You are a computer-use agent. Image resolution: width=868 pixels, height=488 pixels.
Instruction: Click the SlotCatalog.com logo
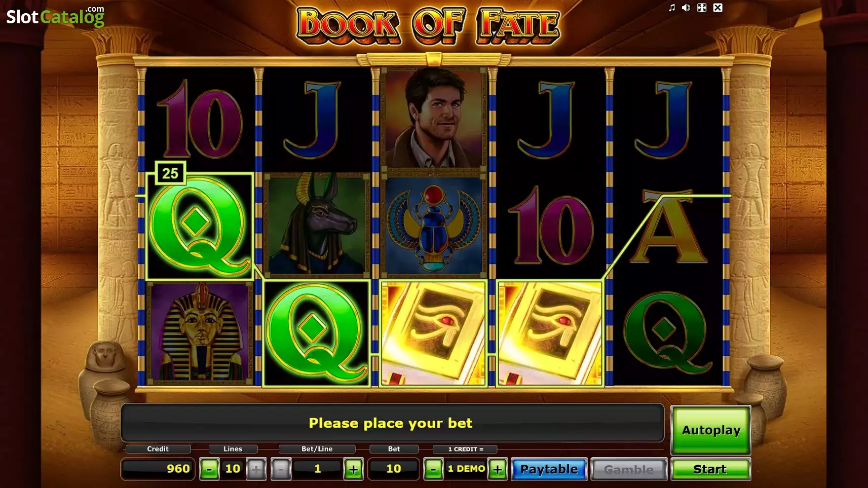[x=55, y=16]
